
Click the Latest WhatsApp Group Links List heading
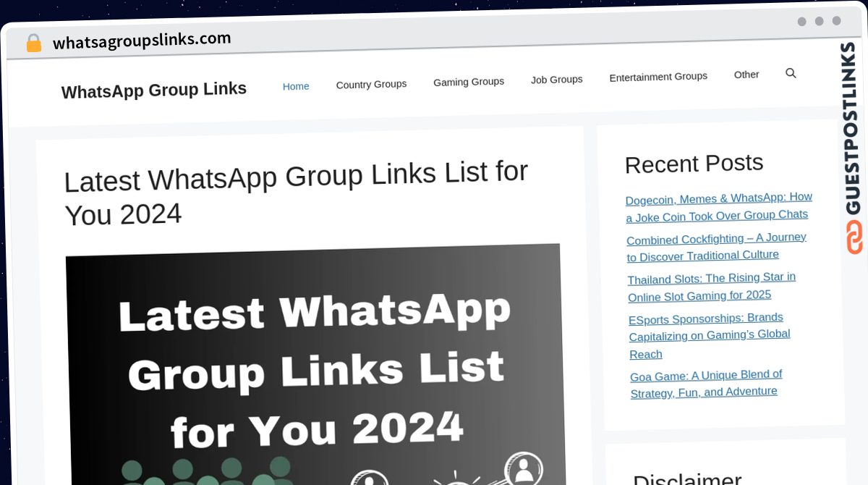point(297,193)
